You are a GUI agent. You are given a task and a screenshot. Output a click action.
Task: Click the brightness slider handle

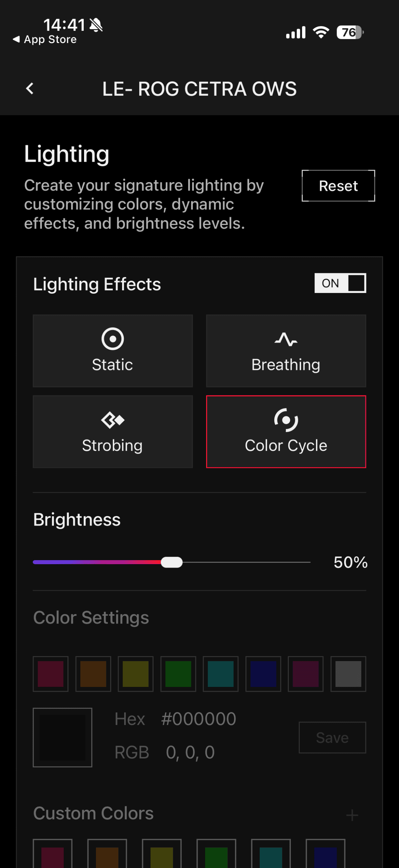[x=172, y=562]
